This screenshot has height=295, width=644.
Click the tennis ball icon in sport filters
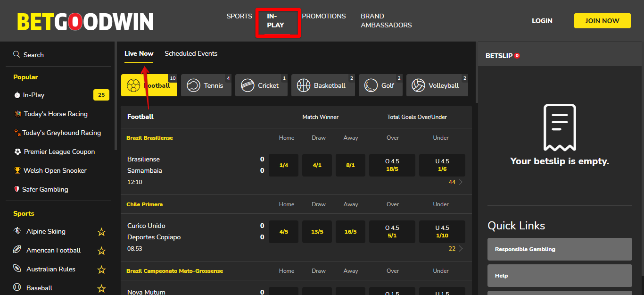click(x=193, y=85)
